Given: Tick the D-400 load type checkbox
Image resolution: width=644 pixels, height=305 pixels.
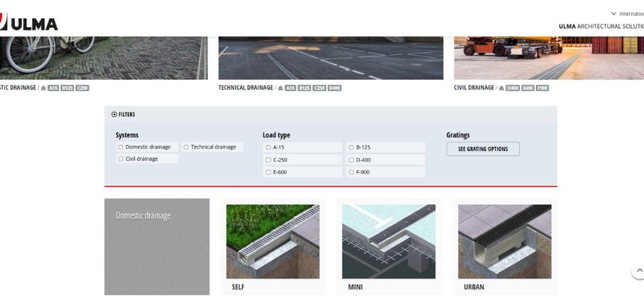Looking at the screenshot, I should click(x=351, y=160).
